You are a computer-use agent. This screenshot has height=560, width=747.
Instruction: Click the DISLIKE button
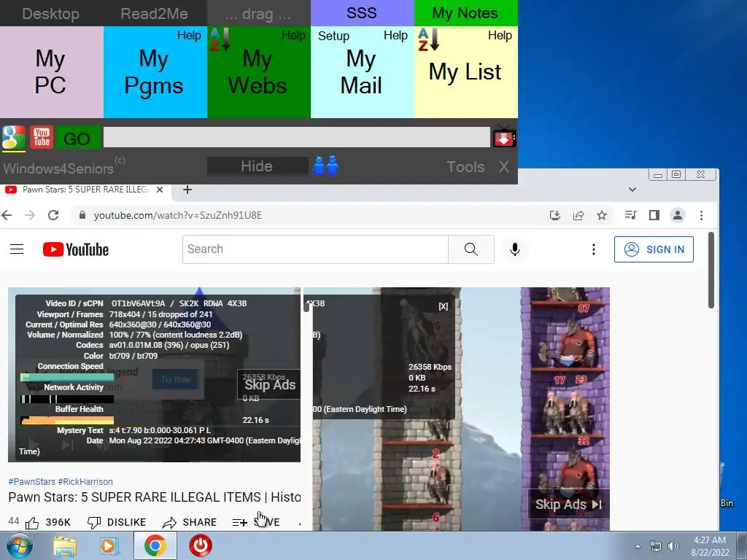pos(117,522)
